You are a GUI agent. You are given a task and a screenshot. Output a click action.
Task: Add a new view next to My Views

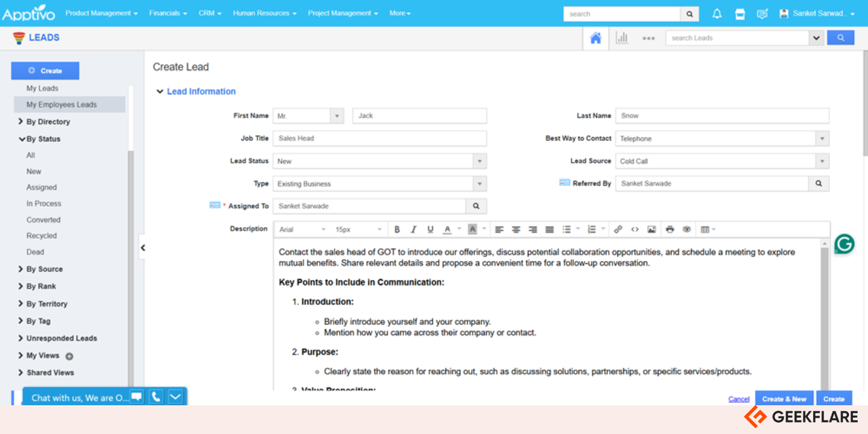(69, 356)
